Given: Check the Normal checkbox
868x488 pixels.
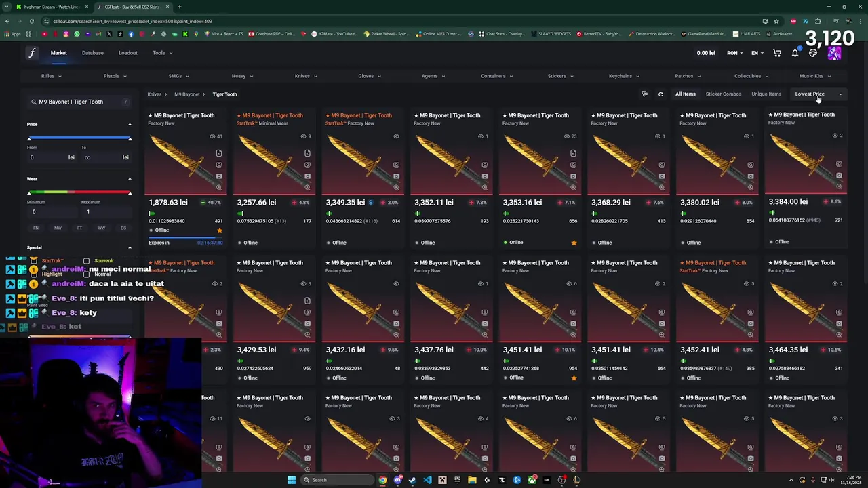Looking at the screenshot, I should point(86,274).
